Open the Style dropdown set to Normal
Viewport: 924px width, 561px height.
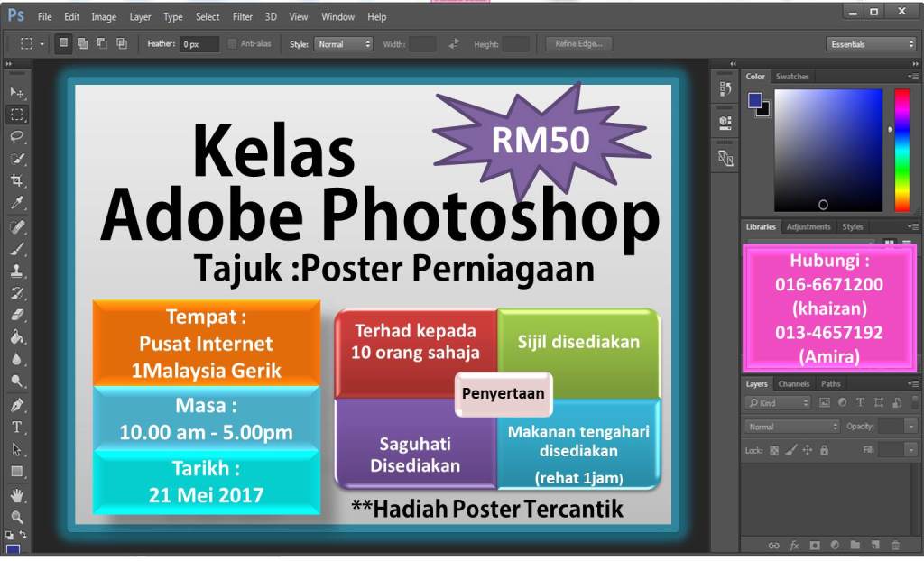pyautogui.click(x=343, y=43)
